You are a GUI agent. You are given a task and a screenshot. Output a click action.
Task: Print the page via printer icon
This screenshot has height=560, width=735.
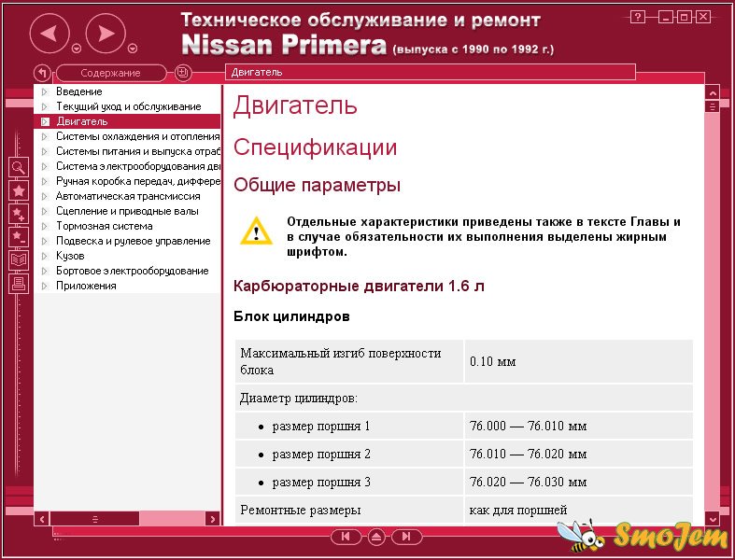(19, 283)
